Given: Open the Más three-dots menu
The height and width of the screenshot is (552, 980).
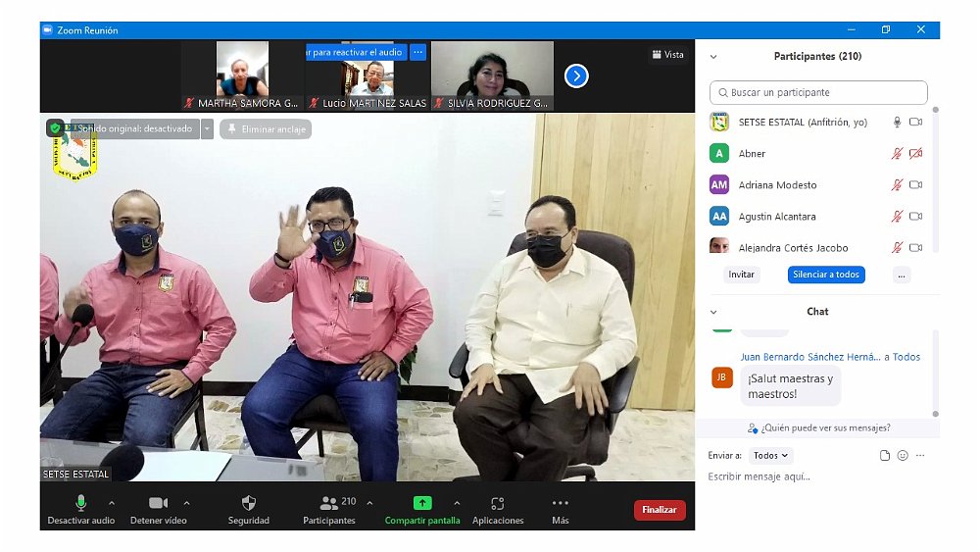Looking at the screenshot, I should (x=561, y=503).
